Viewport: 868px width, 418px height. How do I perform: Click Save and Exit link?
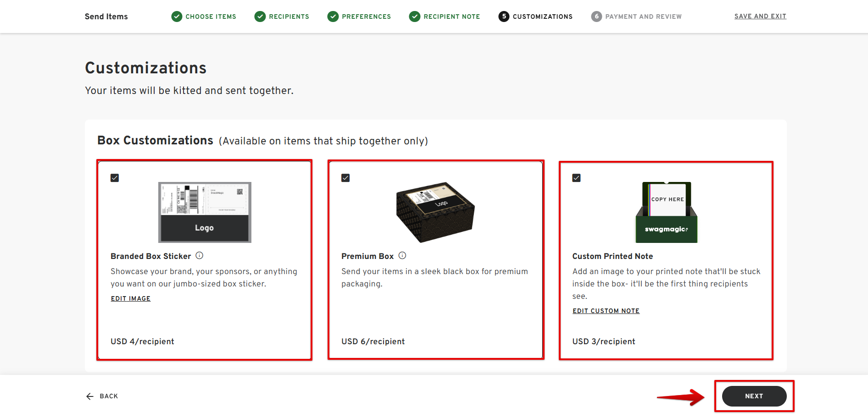point(760,16)
